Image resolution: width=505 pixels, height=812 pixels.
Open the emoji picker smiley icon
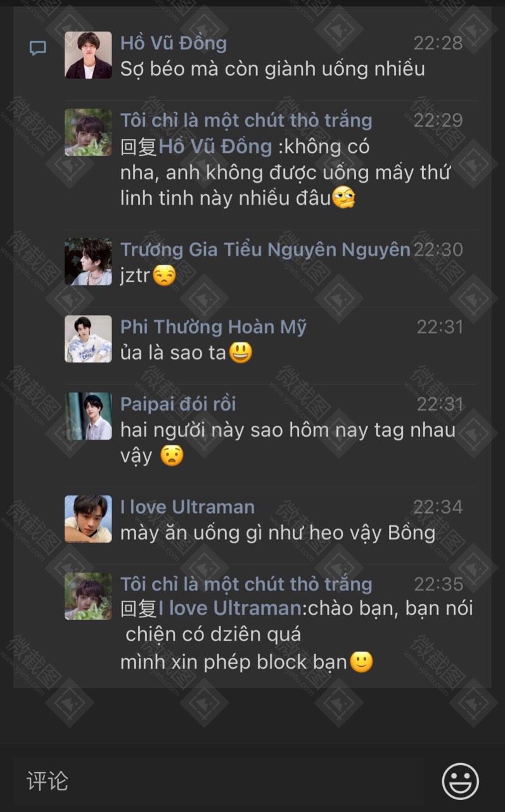pyautogui.click(x=460, y=781)
